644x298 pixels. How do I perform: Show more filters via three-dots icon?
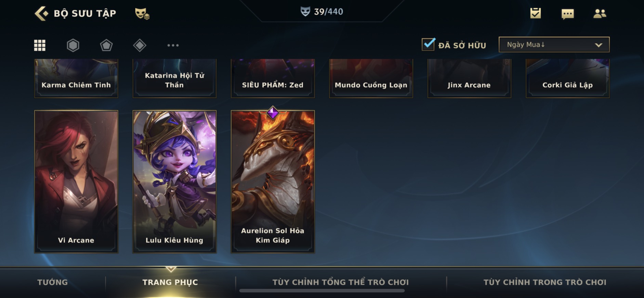pos(173,45)
